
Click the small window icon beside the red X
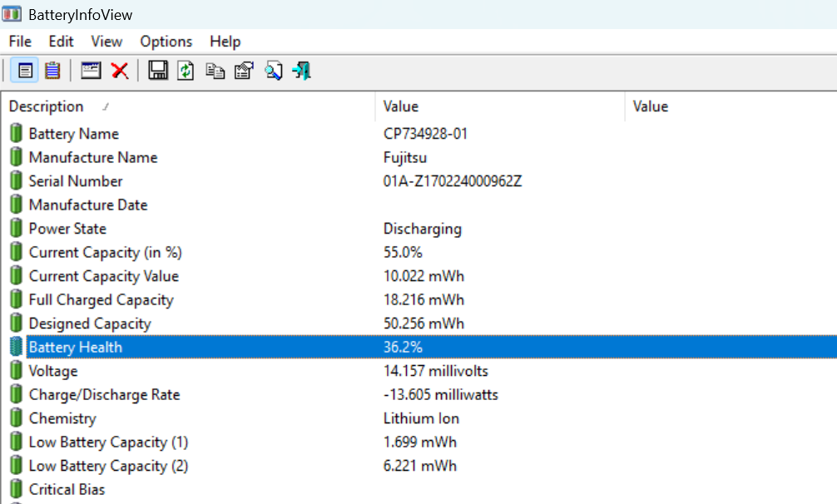[x=91, y=71]
